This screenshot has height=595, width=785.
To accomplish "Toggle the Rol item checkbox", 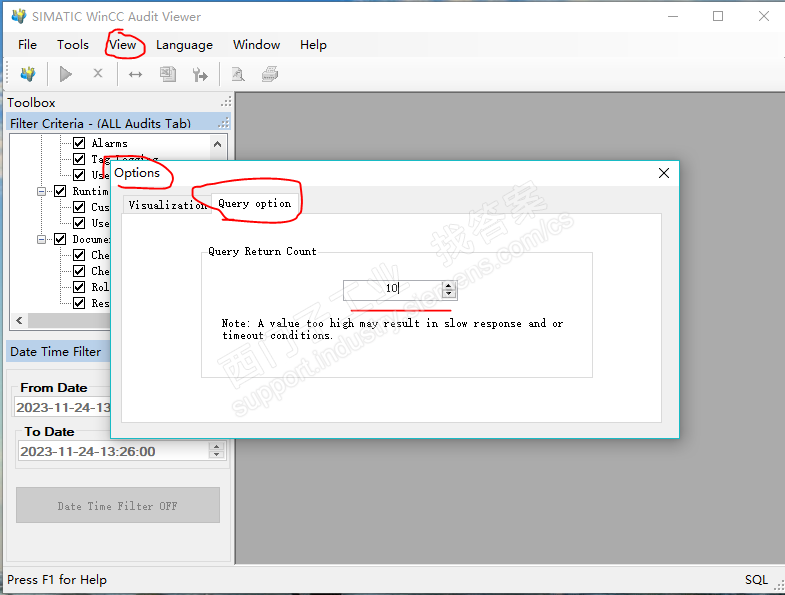I will (x=79, y=287).
